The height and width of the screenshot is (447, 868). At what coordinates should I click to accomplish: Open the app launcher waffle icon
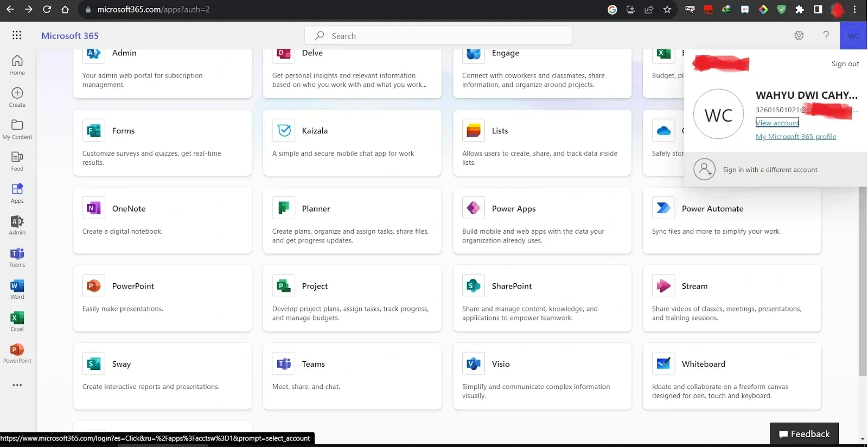pyautogui.click(x=17, y=35)
